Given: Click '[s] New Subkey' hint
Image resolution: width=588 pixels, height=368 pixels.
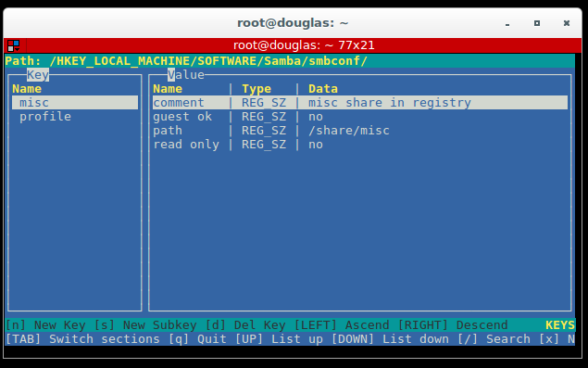Looking at the screenshot, I should 145,324.
